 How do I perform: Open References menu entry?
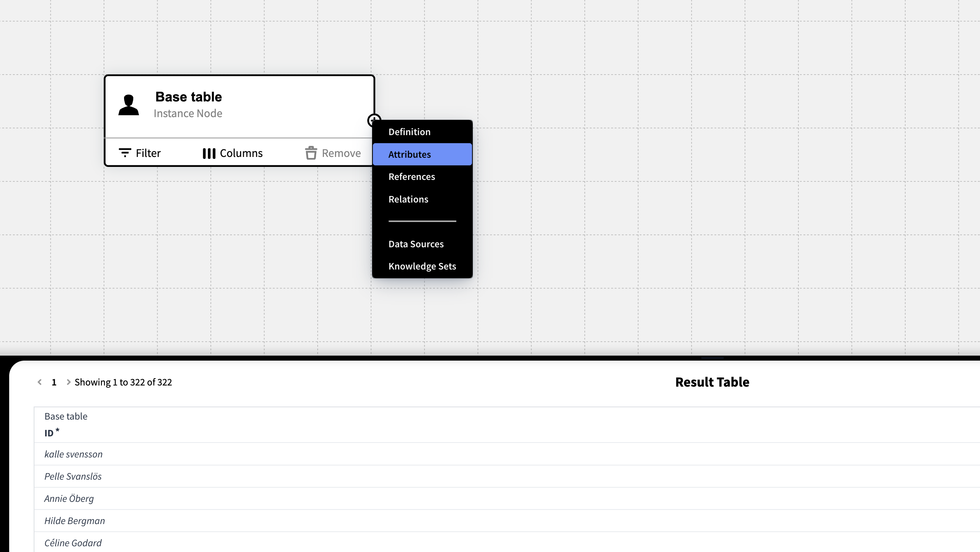[x=412, y=176]
